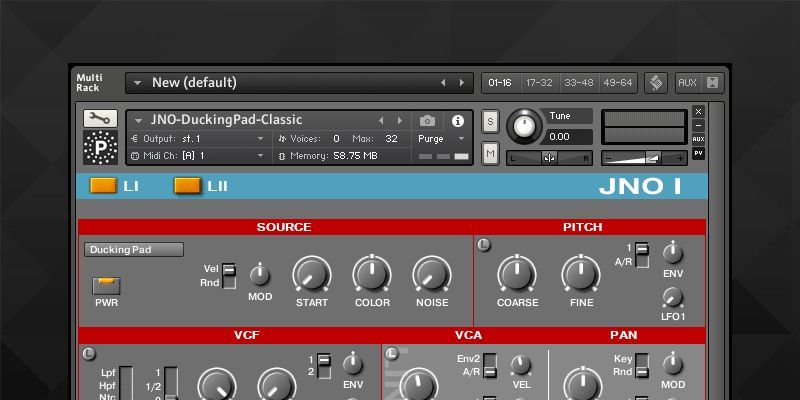The image size is (800, 400).
Task: Collapse the instrument with the minus button
Action: [698, 125]
